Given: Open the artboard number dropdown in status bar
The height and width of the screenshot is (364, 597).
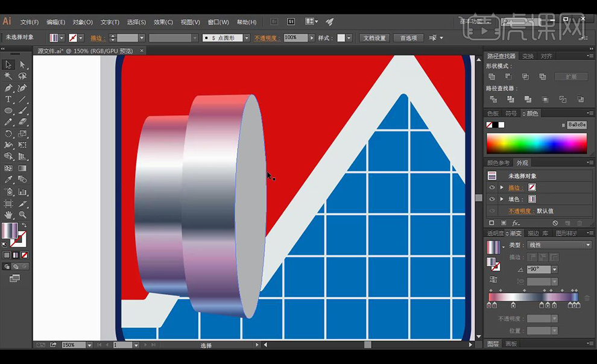Looking at the screenshot, I should (x=136, y=345).
